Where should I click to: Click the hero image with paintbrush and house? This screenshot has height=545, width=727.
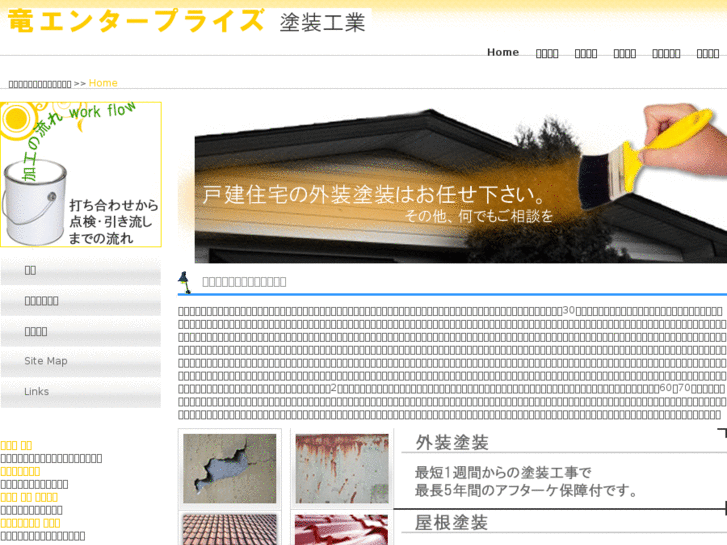(452, 183)
